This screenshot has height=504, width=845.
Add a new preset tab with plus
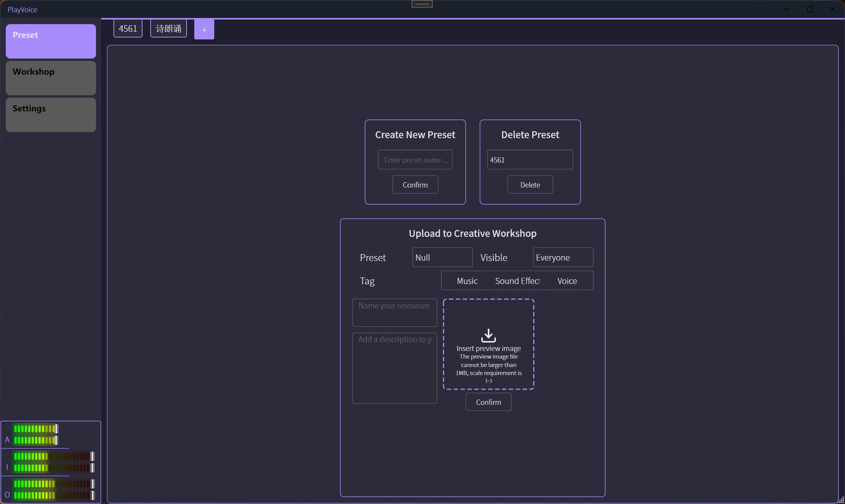[x=204, y=29]
